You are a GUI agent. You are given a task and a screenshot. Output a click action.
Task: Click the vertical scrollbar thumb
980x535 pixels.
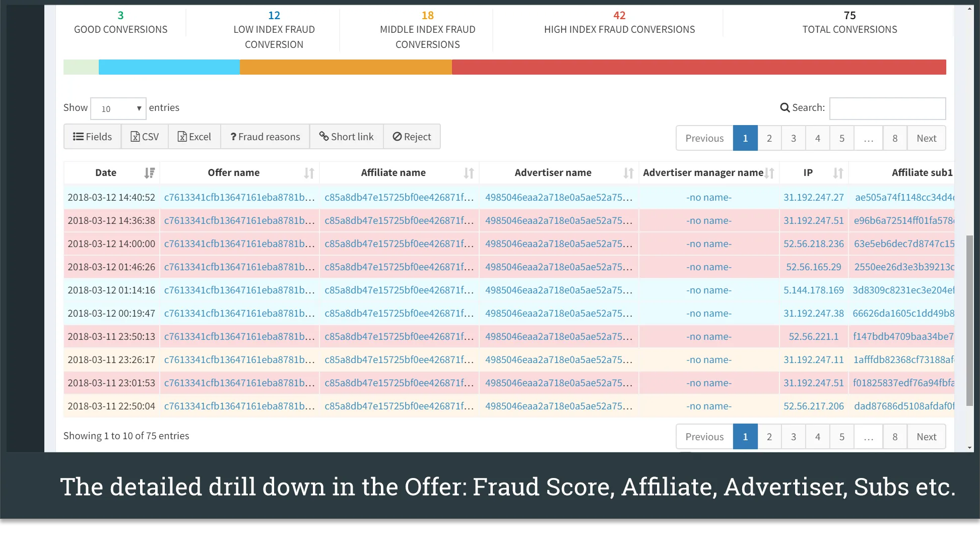[969, 320]
